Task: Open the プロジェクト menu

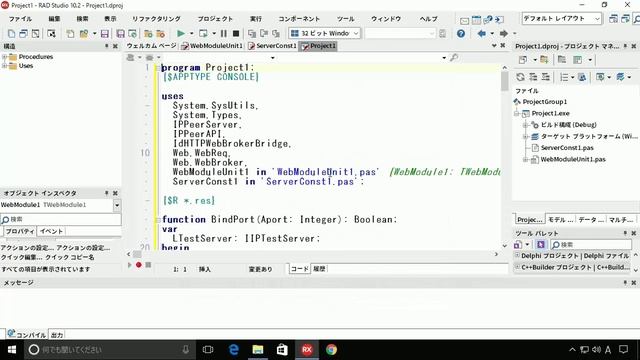Action: [215, 19]
